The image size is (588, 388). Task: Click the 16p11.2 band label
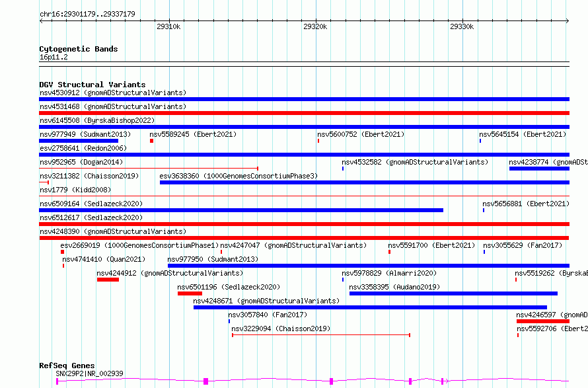54,58
